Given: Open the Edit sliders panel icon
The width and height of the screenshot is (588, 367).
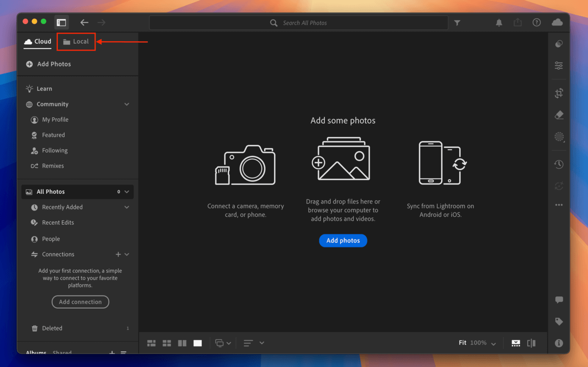Looking at the screenshot, I should (x=559, y=65).
